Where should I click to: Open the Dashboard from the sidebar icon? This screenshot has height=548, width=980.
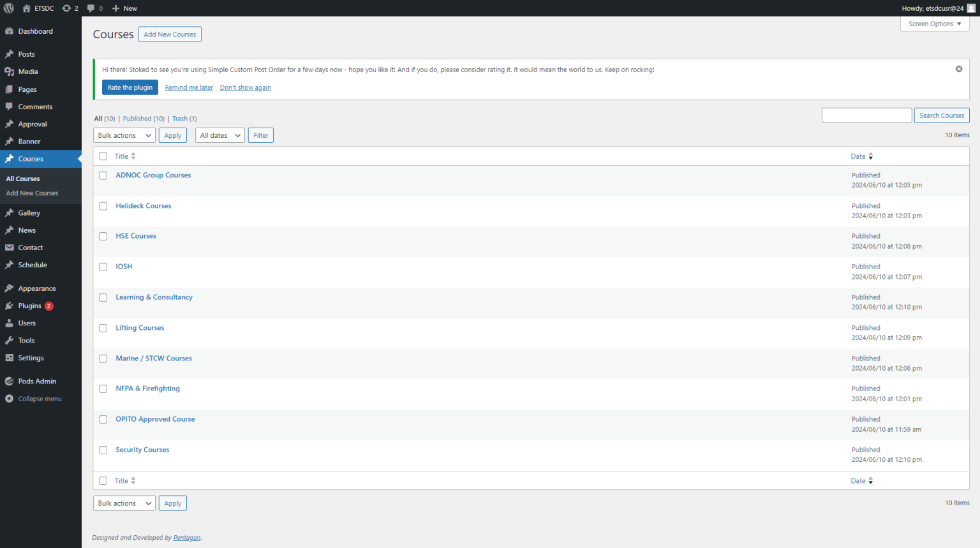pyautogui.click(x=11, y=31)
